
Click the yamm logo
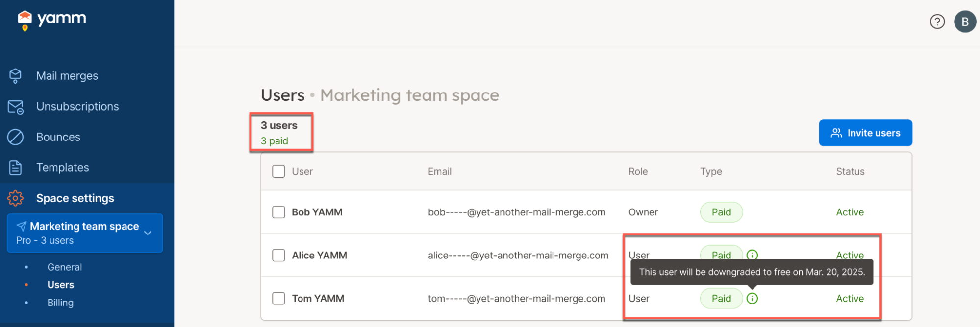[x=52, y=20]
